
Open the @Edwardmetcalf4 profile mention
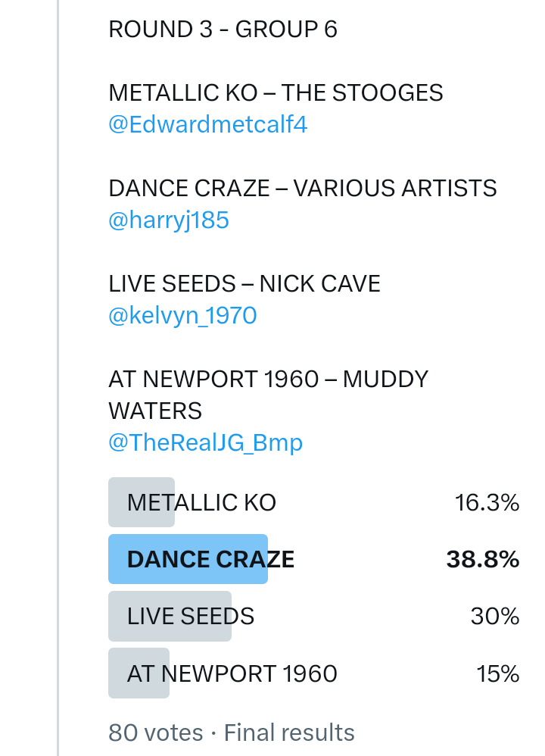pyautogui.click(x=208, y=125)
